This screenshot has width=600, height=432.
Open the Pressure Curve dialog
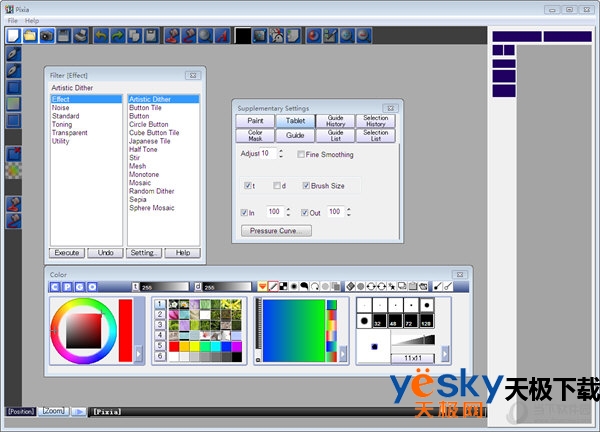coord(275,231)
